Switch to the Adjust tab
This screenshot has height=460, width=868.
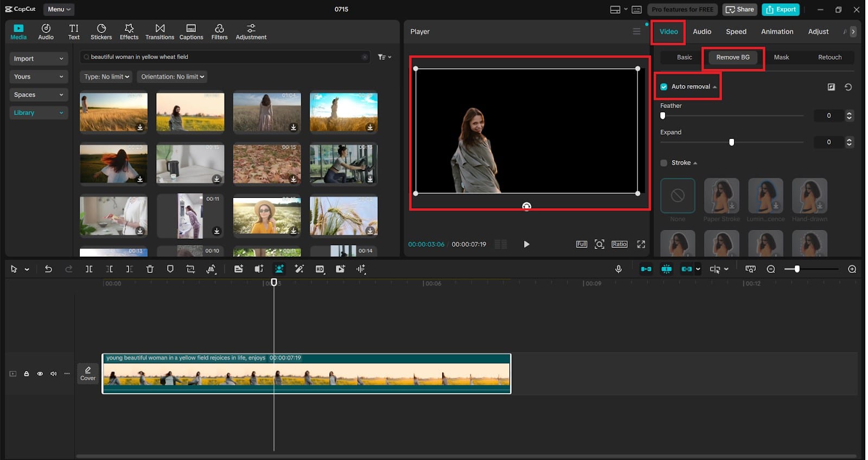[x=818, y=31]
